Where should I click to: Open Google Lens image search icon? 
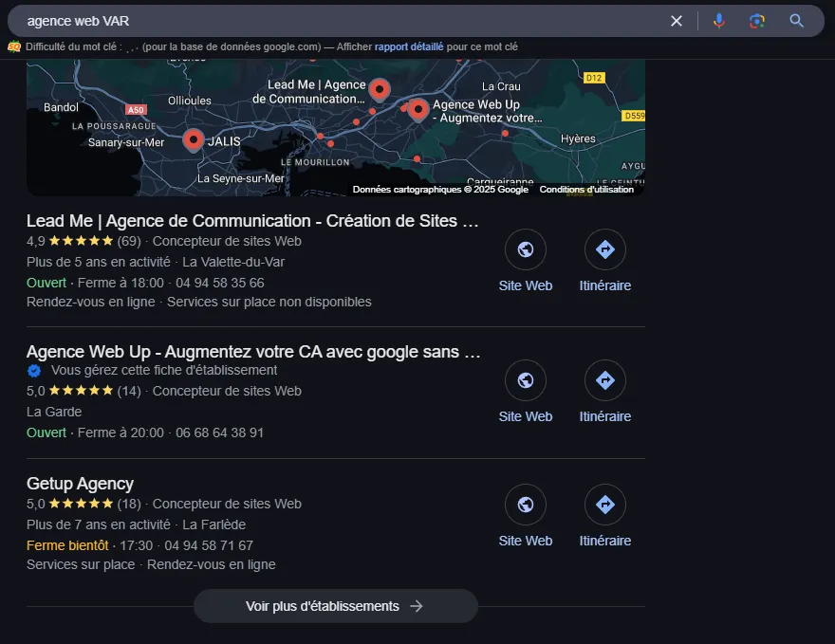(757, 21)
